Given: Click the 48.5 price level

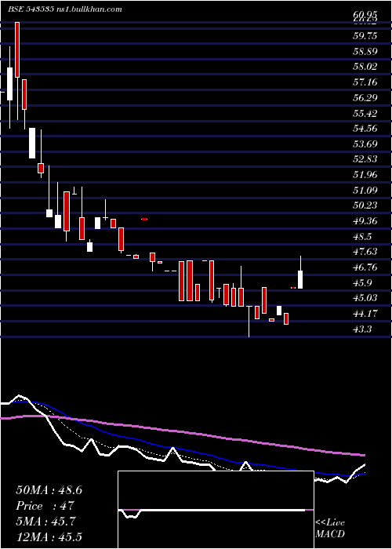Looking at the screenshot, I should [362, 236].
